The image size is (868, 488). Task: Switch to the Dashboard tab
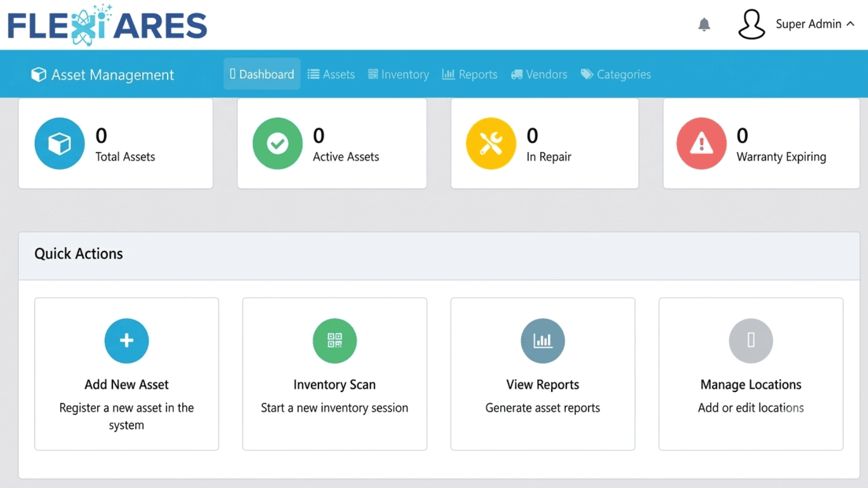pyautogui.click(x=262, y=74)
